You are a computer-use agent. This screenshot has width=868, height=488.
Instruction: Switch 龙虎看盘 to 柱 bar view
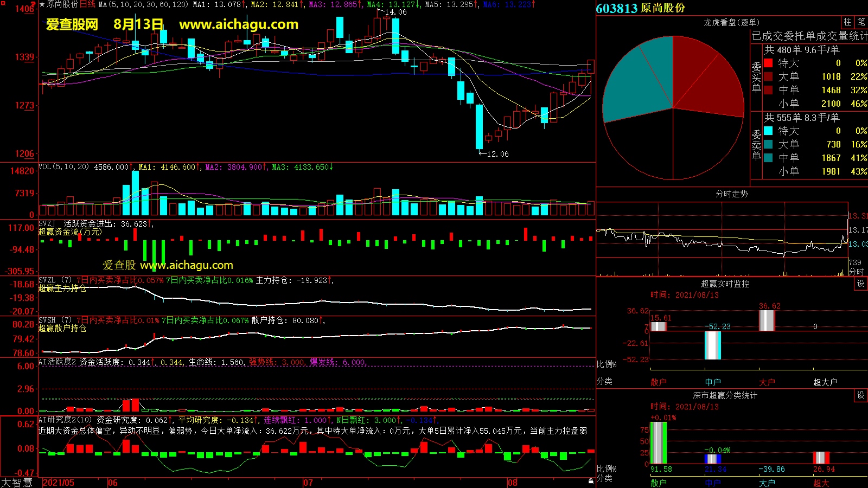point(847,22)
